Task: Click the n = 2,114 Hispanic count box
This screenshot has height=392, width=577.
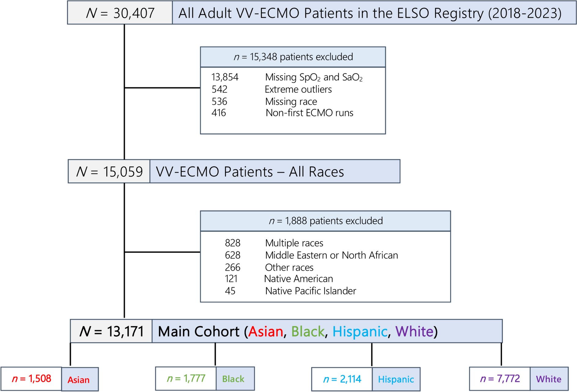Action: (x=342, y=379)
